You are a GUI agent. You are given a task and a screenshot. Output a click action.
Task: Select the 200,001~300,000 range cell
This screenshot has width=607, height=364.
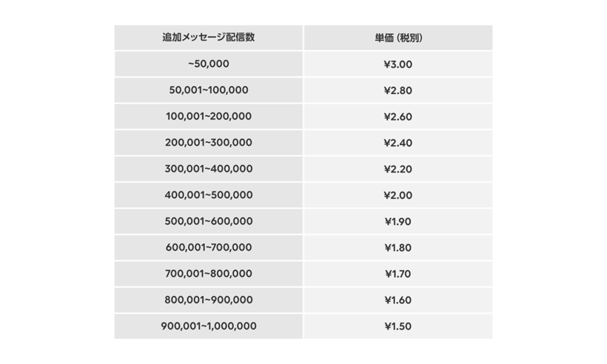click(208, 143)
